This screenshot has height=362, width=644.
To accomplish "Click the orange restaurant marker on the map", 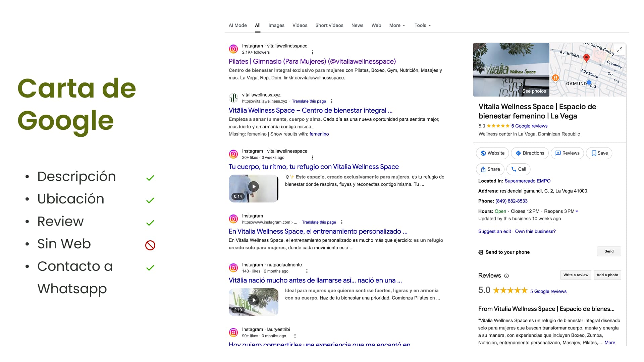I will tap(555, 78).
